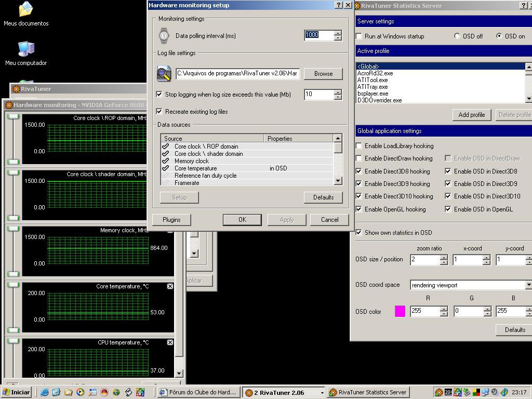Click the magenta OSD color swatch

[x=400, y=311]
